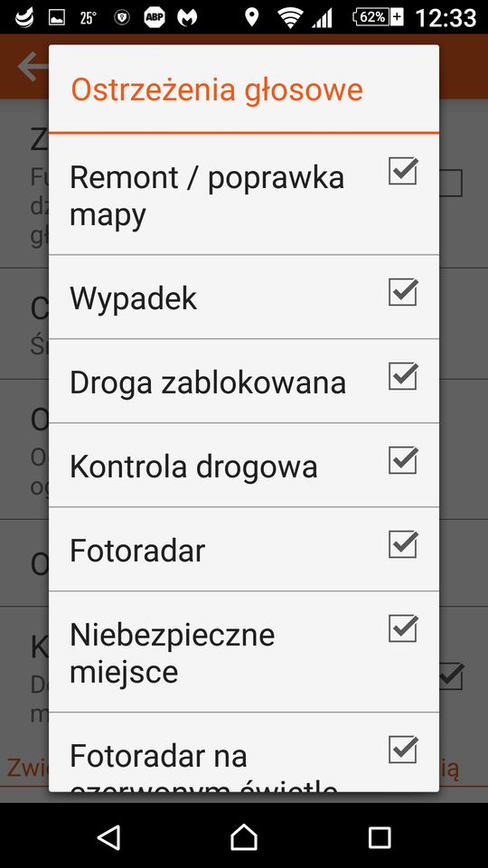The height and width of the screenshot is (868, 488).
Task: Select the Wypadek list item label
Action: point(134,298)
